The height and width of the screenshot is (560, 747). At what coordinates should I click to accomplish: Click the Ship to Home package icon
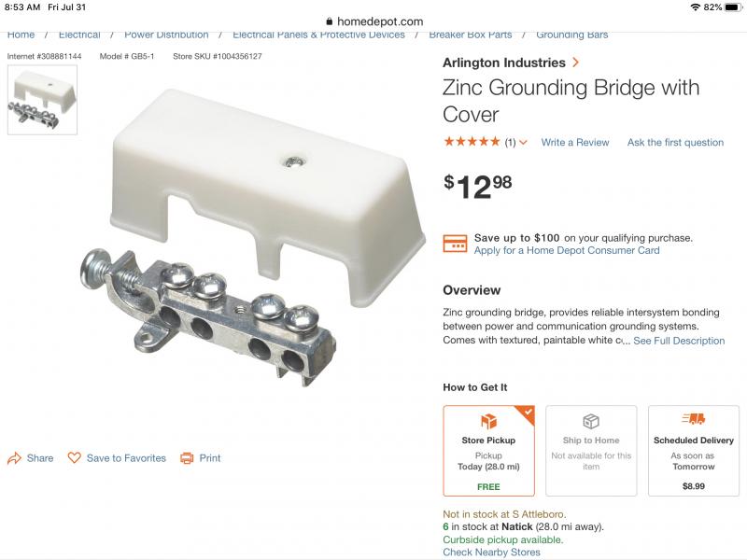591,422
